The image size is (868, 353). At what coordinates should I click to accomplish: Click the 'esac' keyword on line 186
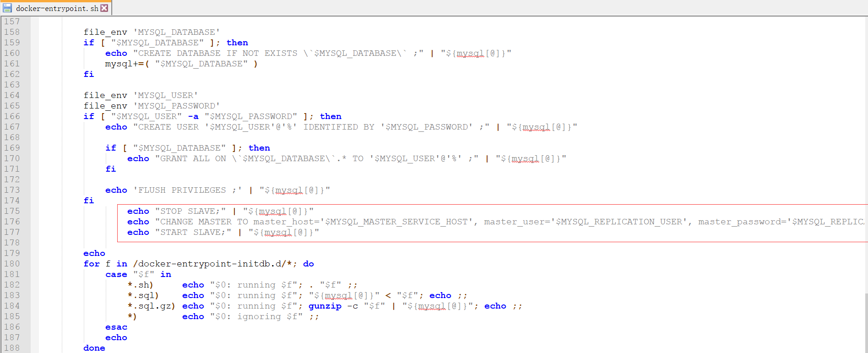tap(116, 327)
